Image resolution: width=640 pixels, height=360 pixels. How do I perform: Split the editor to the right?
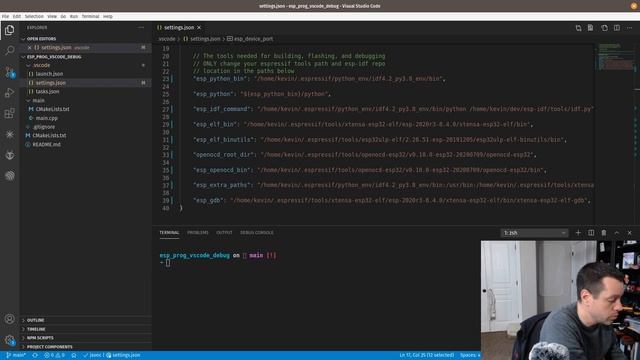(617, 28)
